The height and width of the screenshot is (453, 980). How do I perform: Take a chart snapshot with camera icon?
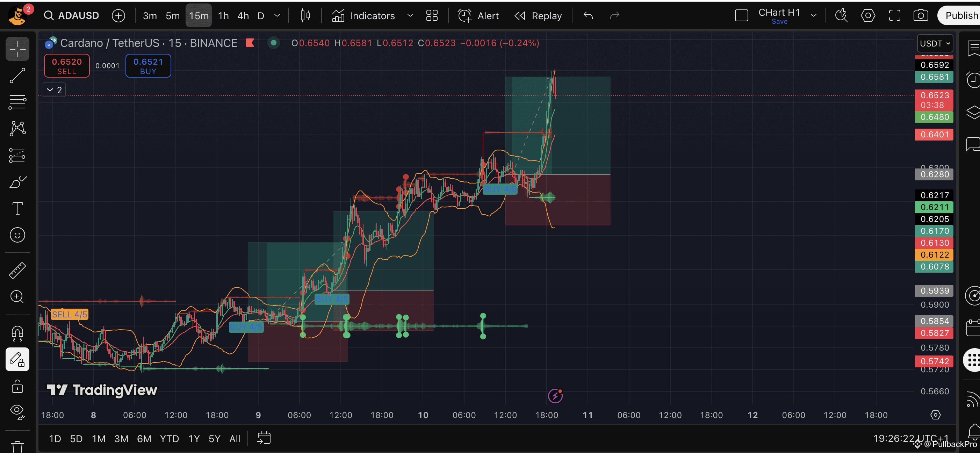pos(921,16)
